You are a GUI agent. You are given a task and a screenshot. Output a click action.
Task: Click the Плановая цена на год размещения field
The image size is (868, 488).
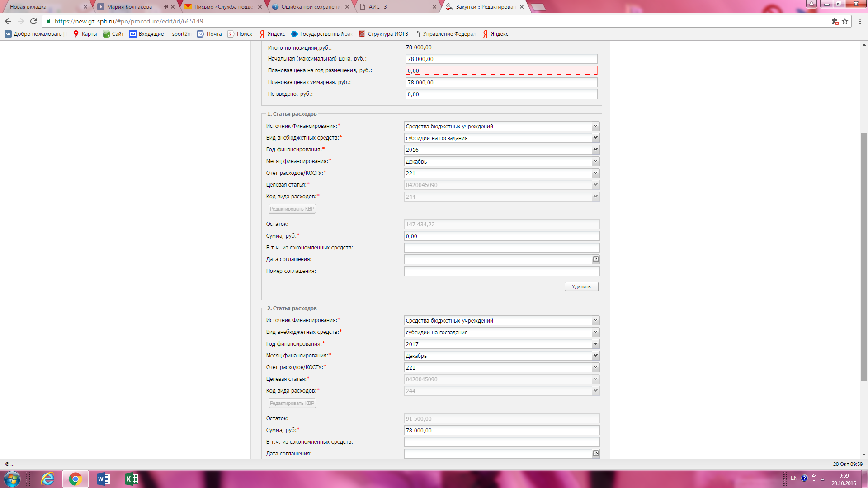click(x=501, y=70)
